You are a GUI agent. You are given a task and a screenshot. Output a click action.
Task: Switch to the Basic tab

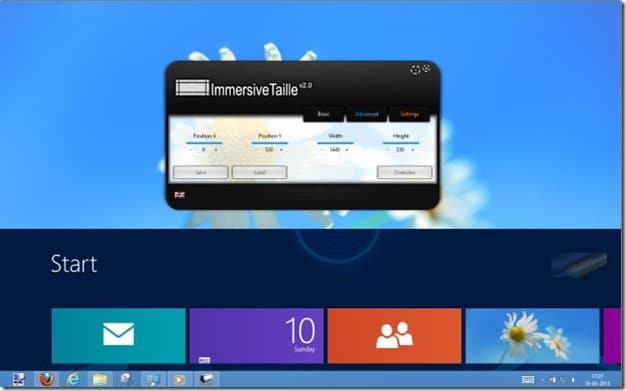click(324, 114)
